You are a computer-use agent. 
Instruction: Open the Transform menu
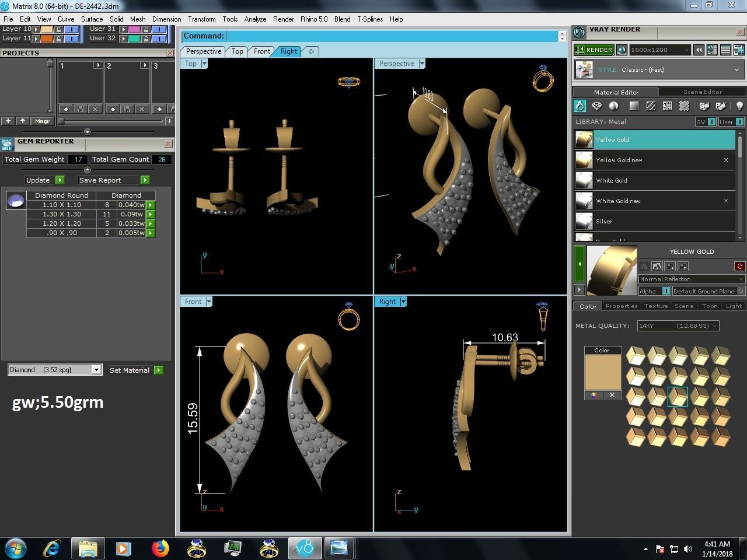(202, 19)
